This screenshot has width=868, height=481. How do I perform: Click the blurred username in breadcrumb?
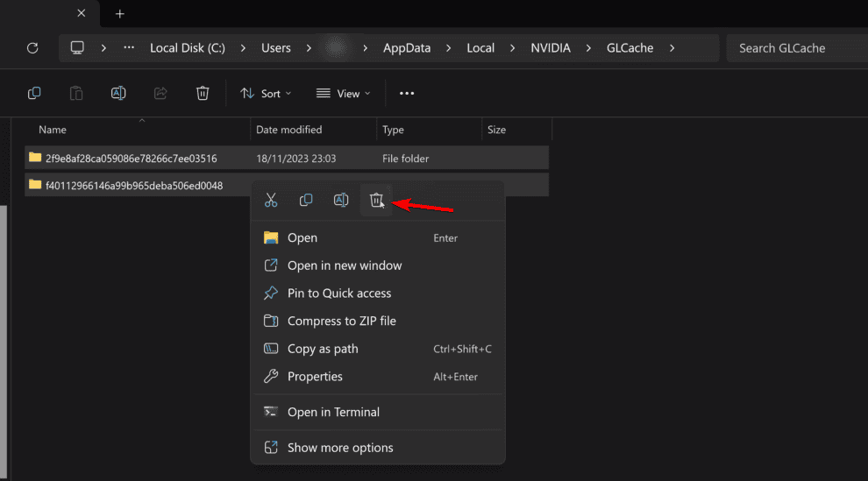point(336,47)
